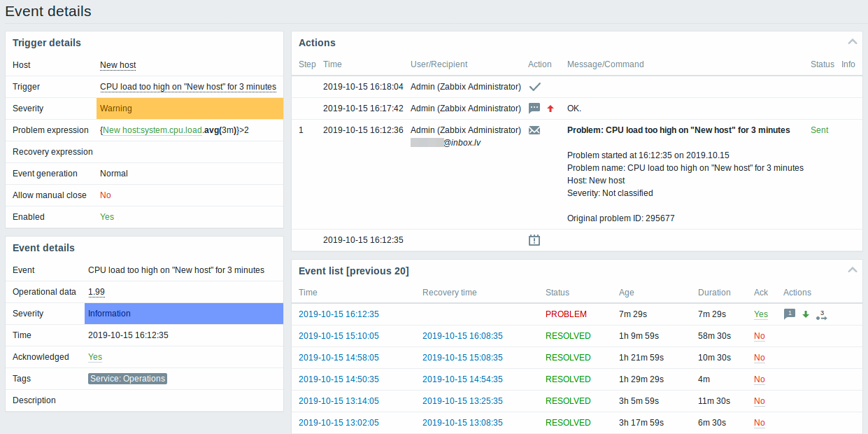Click Allow manual close No value

pyautogui.click(x=106, y=195)
